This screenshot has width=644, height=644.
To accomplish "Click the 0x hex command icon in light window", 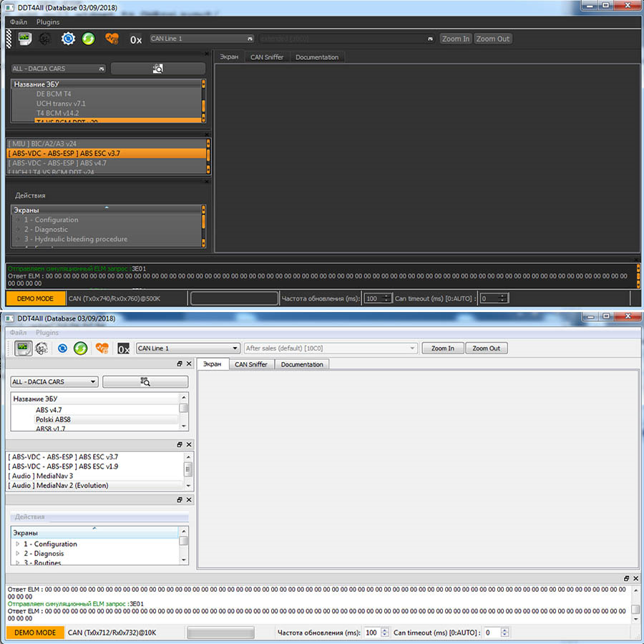I will tap(123, 348).
